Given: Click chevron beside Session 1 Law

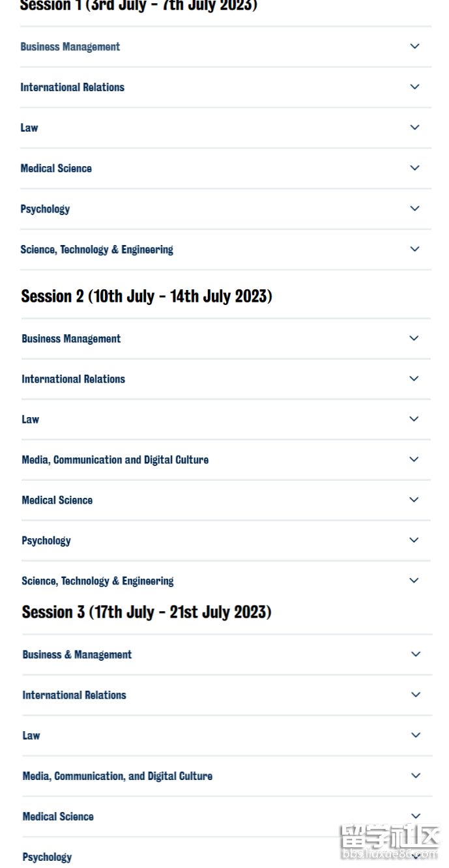Looking at the screenshot, I should [414, 127].
